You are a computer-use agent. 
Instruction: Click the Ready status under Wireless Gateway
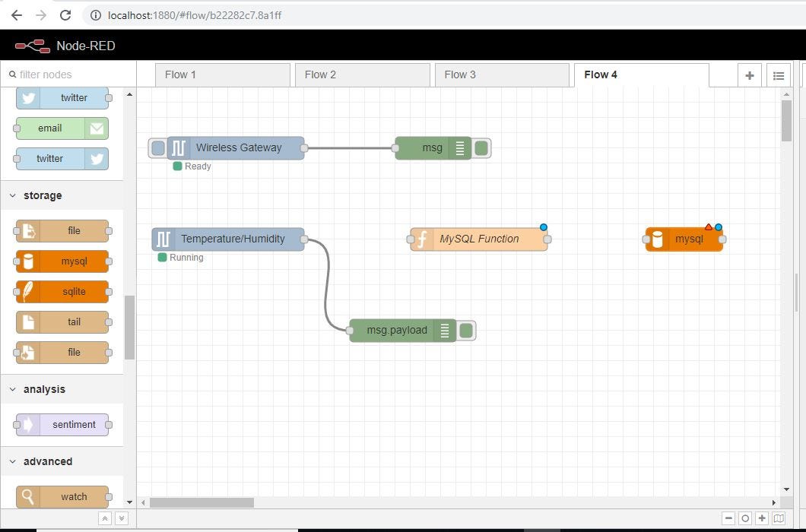point(192,166)
